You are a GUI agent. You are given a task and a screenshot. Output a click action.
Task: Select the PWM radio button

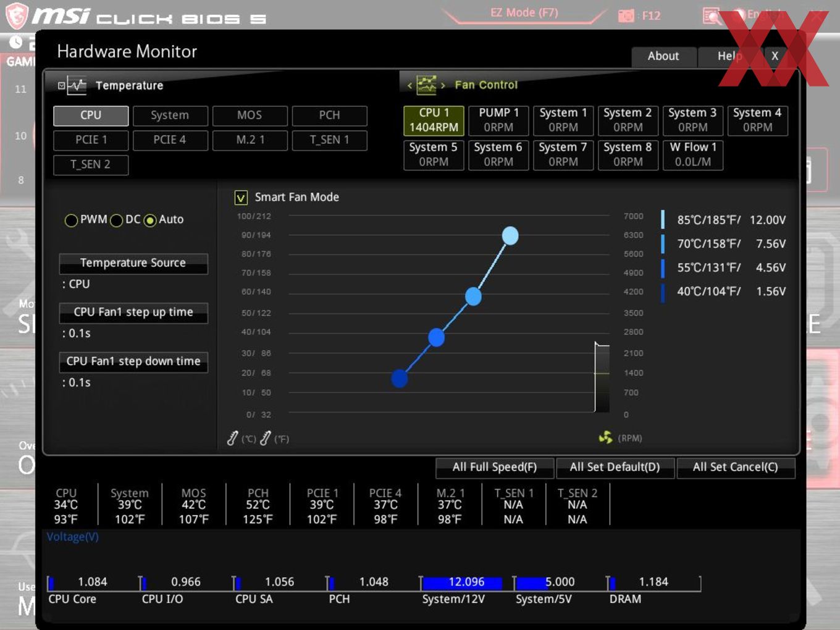71,220
